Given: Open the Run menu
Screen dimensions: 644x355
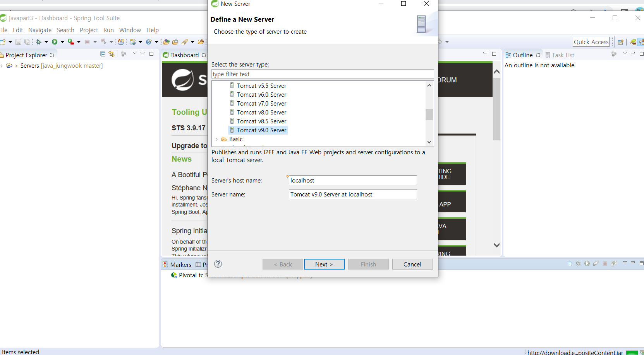Looking at the screenshot, I should click(x=108, y=30).
